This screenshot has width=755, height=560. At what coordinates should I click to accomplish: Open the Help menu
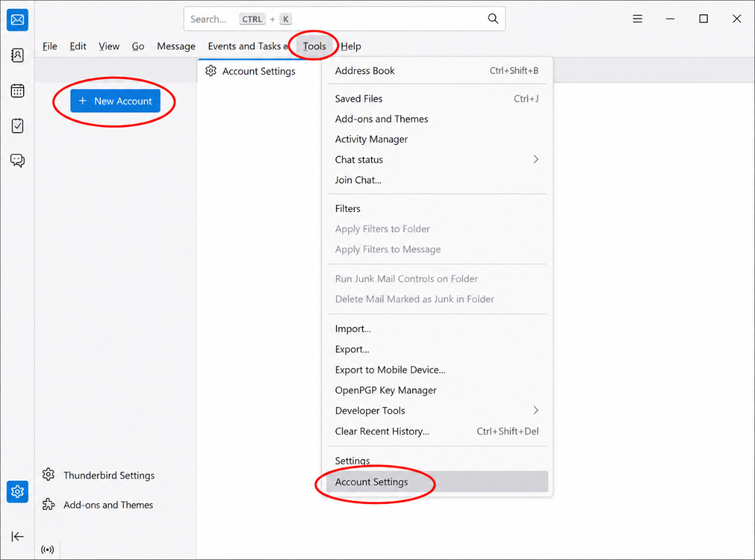coord(351,46)
